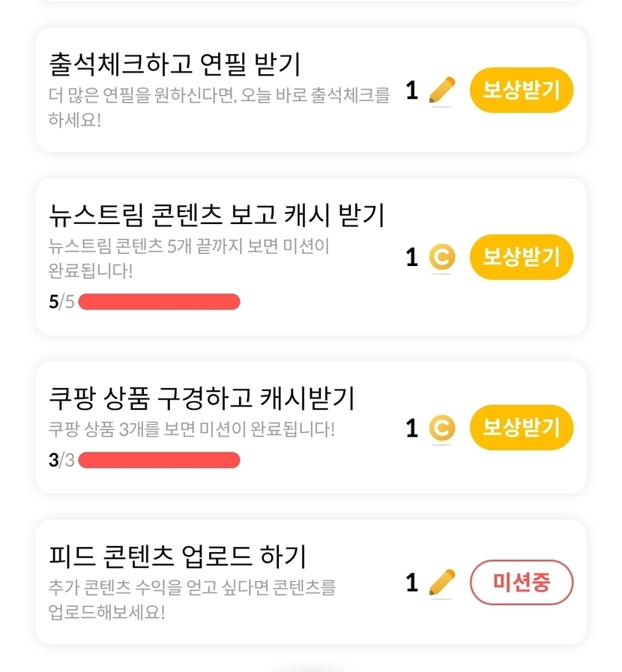The width and height of the screenshot is (622, 672).
Task: Tap the pencil icon in 피드 콘텐츠 업로드 mission
Action: coord(442,583)
